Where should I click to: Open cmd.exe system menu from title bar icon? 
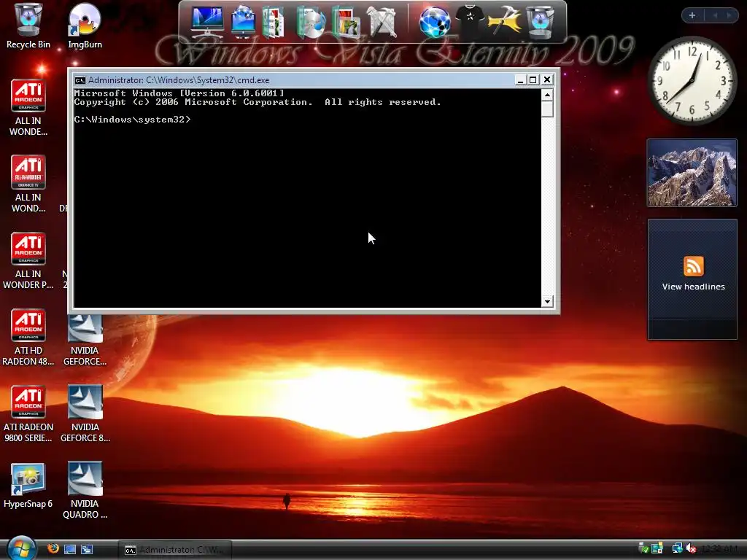80,80
